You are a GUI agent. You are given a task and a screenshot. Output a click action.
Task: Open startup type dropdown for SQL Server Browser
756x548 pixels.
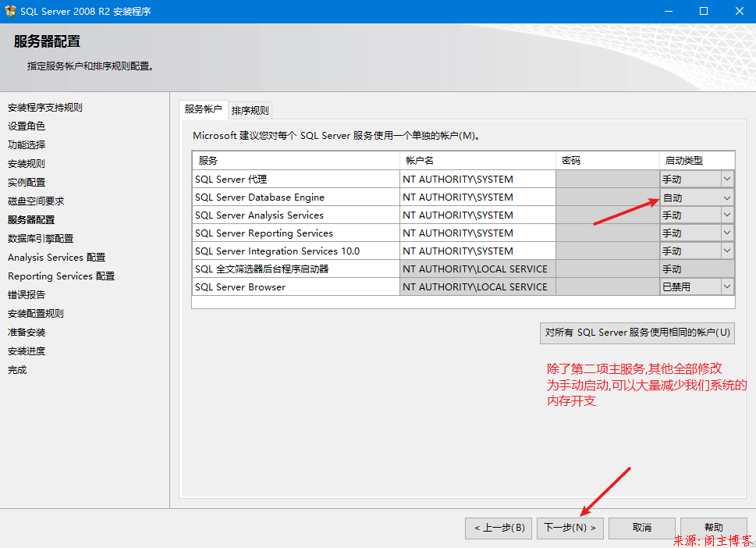pyautogui.click(x=727, y=287)
